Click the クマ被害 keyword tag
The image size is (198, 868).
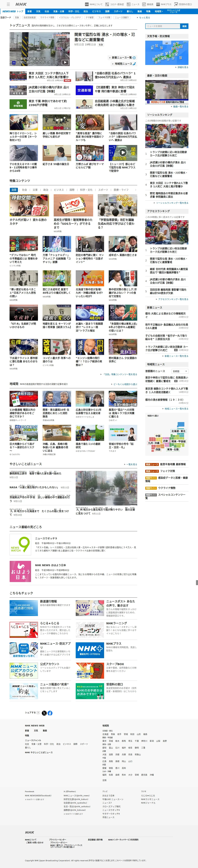[89, 18]
